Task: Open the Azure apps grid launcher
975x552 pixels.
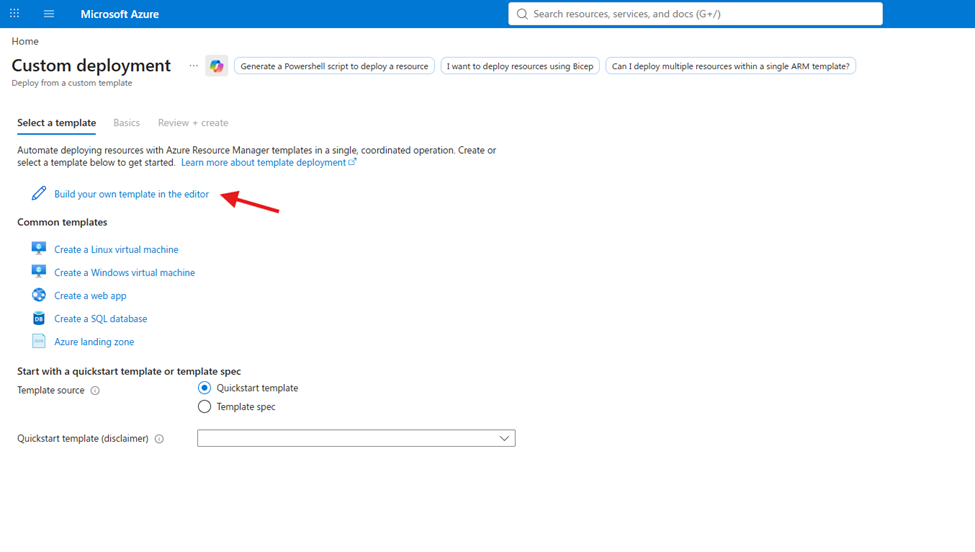Action: (x=14, y=13)
